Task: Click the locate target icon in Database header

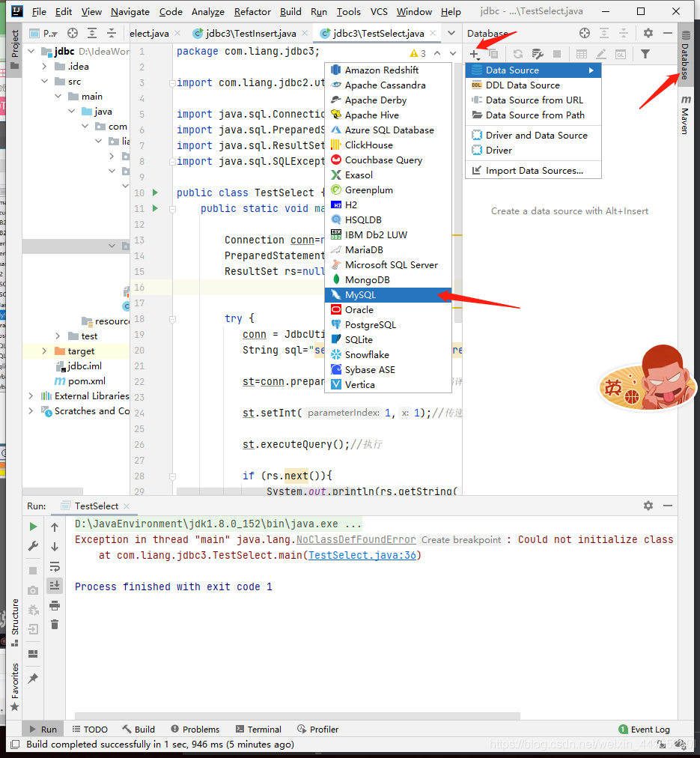Action: tap(585, 33)
